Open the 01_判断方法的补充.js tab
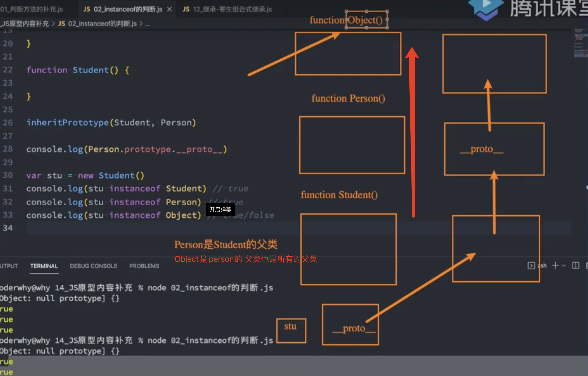 32,9
